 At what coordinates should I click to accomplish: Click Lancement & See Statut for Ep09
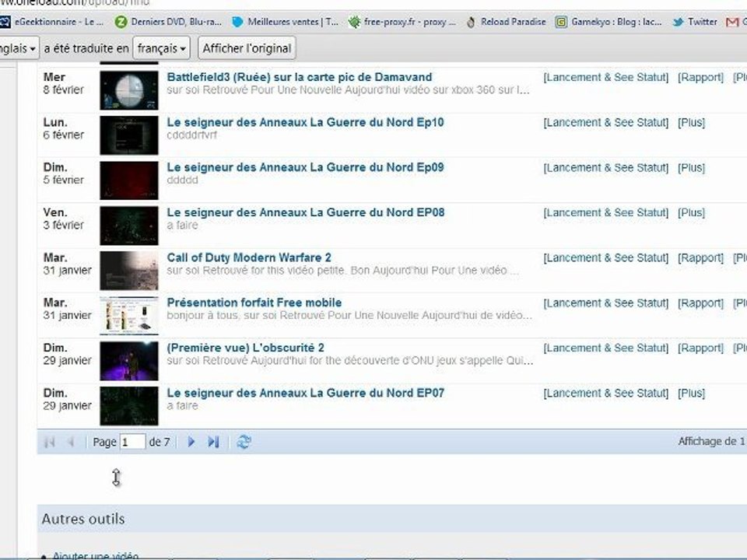tap(606, 168)
